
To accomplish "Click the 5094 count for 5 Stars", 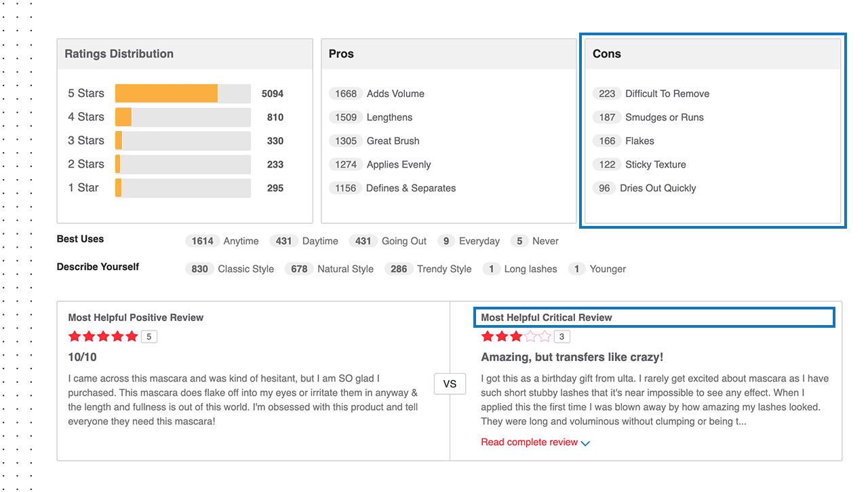I will click(273, 94).
